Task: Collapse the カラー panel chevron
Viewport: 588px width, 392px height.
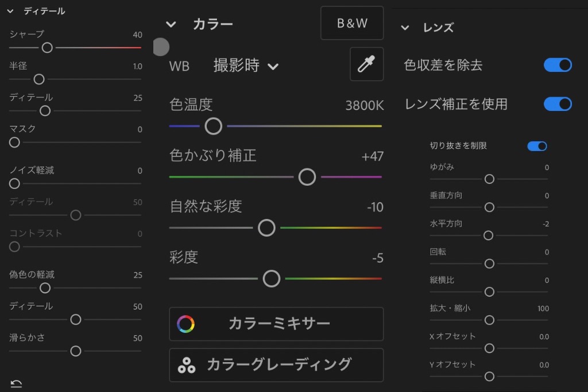Action: pyautogui.click(x=171, y=24)
